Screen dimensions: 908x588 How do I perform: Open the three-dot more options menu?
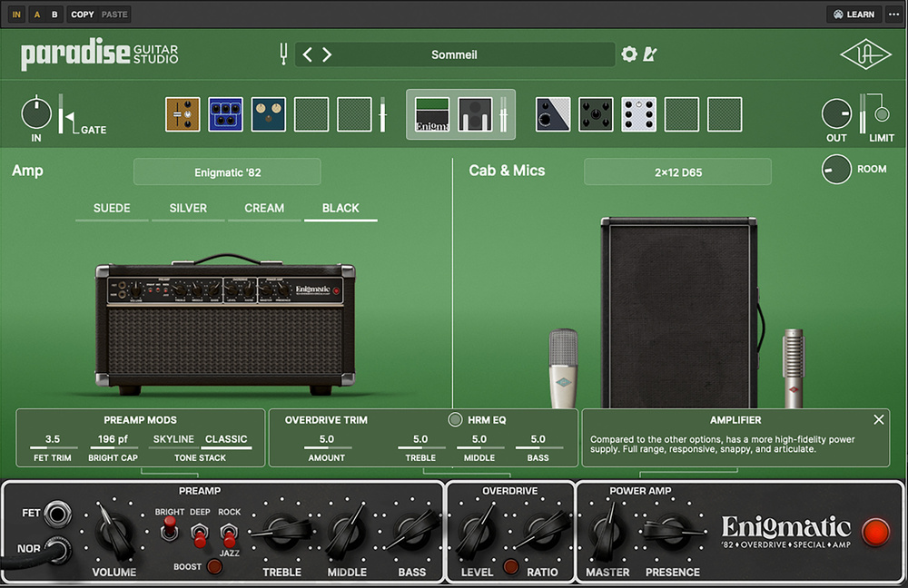click(x=893, y=15)
